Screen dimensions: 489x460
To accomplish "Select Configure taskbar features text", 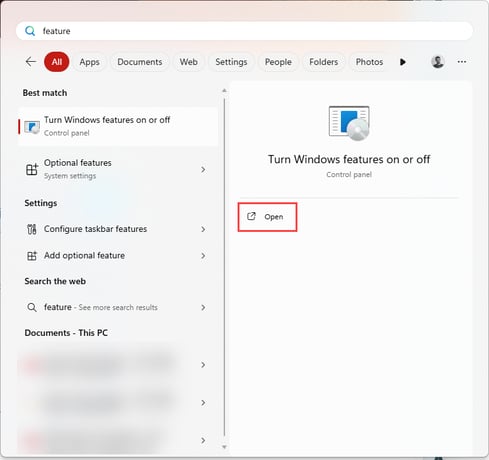I will point(95,229).
